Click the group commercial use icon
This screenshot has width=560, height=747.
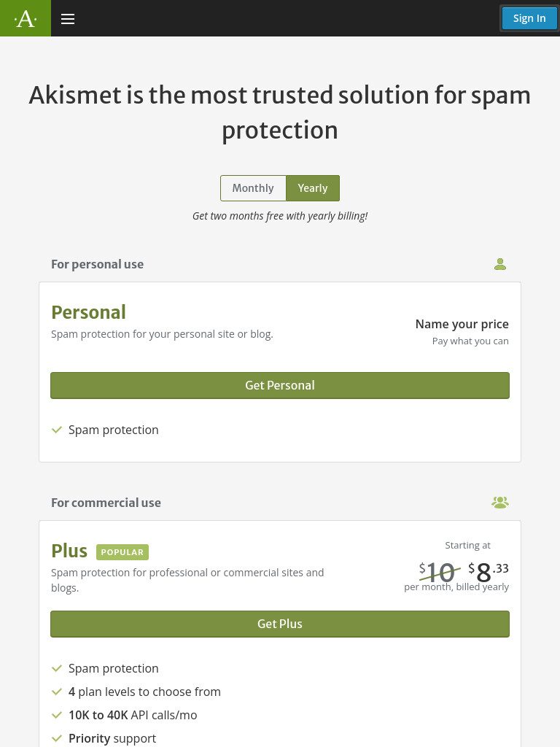500,502
